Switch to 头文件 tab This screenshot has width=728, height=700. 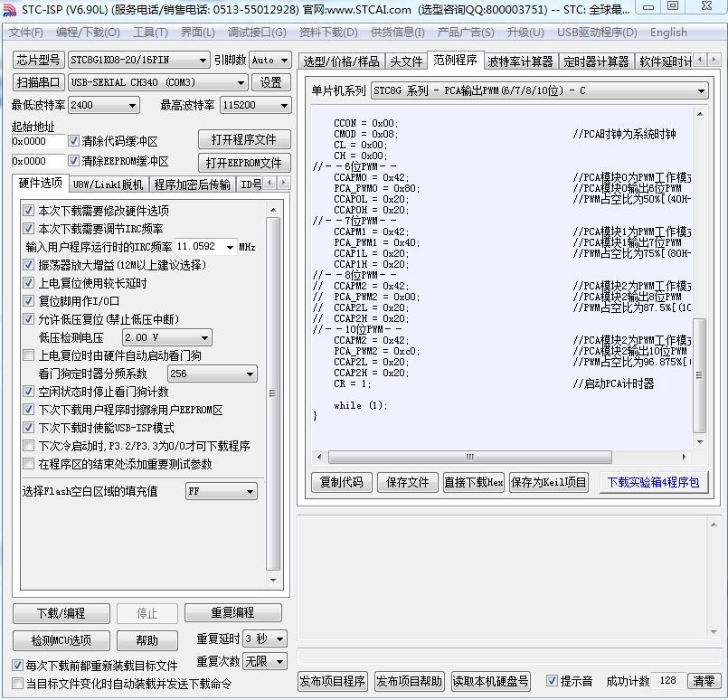[406, 61]
